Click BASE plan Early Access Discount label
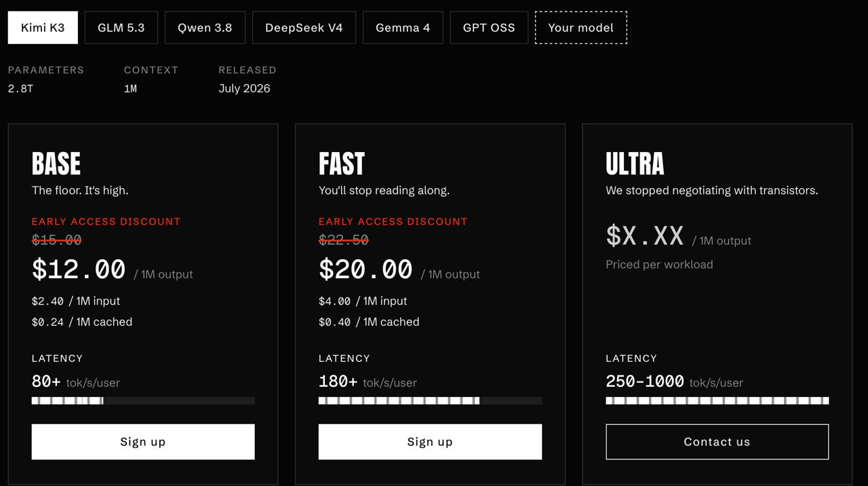The image size is (868, 486). 106,221
